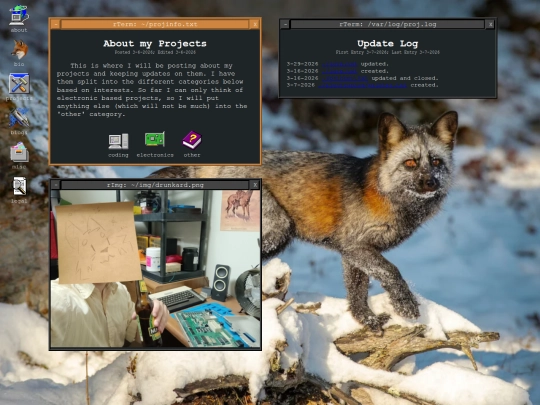540x405 pixels.
Task: Click the 'About my Projects' heading
Action: coord(155,43)
